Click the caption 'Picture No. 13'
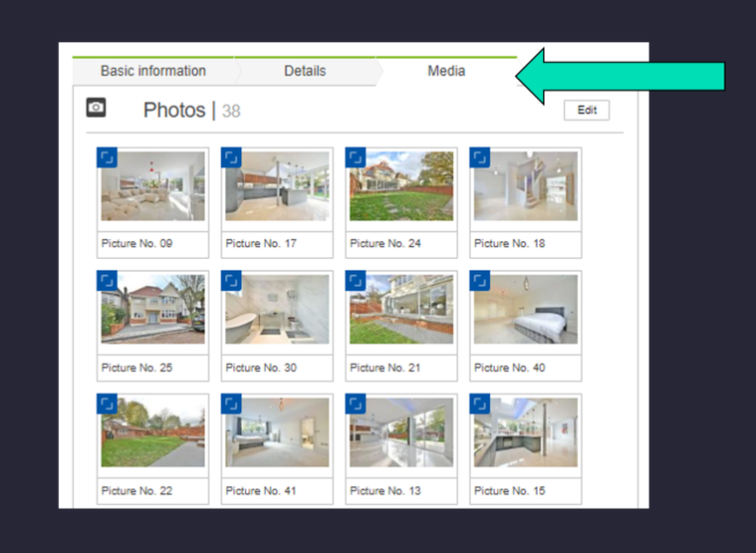Screen dimensions: 756x553 [385, 491]
